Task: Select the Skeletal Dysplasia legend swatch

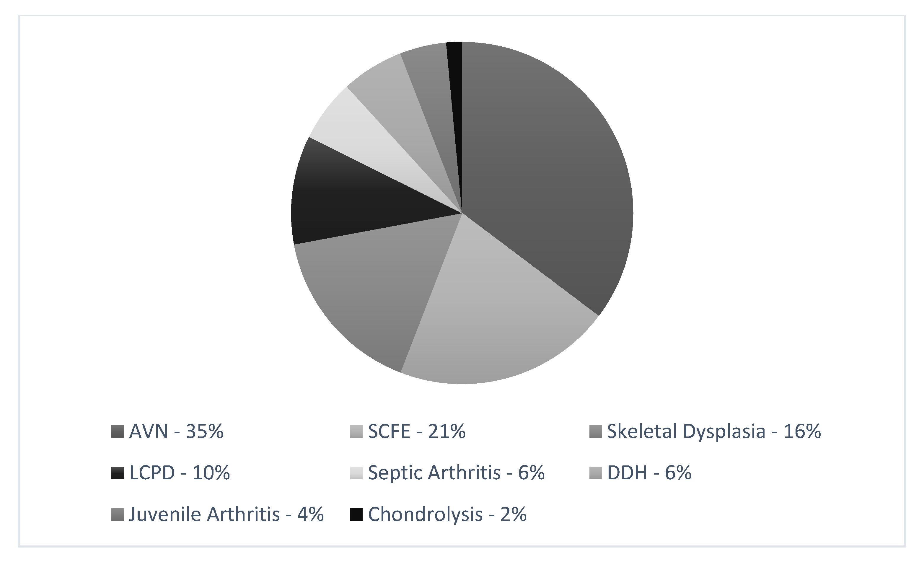Action: (x=596, y=431)
